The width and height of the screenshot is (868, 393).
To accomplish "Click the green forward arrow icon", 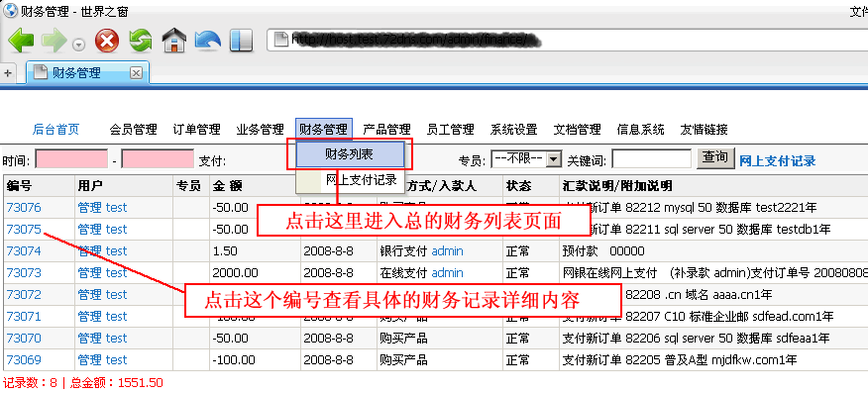I will [54, 41].
